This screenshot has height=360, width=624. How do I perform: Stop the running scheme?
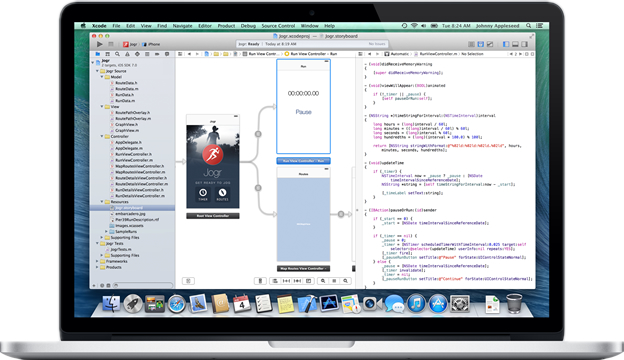pos(111,44)
